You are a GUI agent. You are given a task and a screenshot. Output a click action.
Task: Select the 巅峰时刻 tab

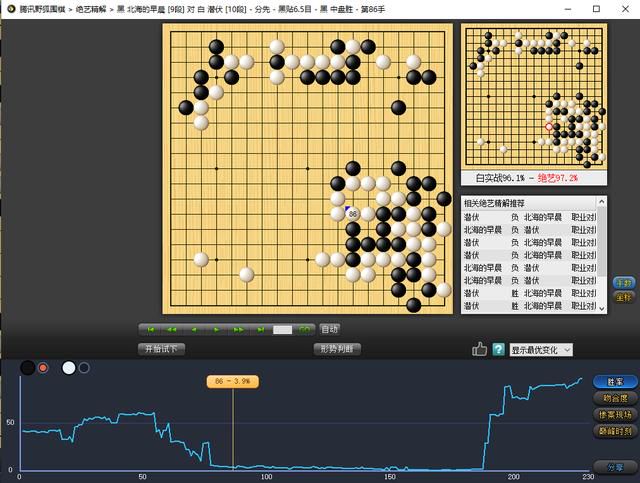[x=615, y=431]
